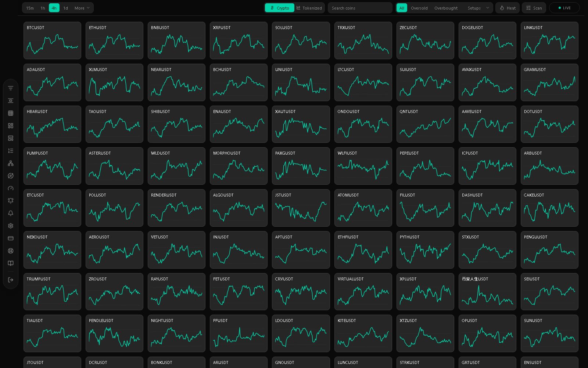
Task: Open the hierarchy network icon in sidebar
Action: click(11, 163)
